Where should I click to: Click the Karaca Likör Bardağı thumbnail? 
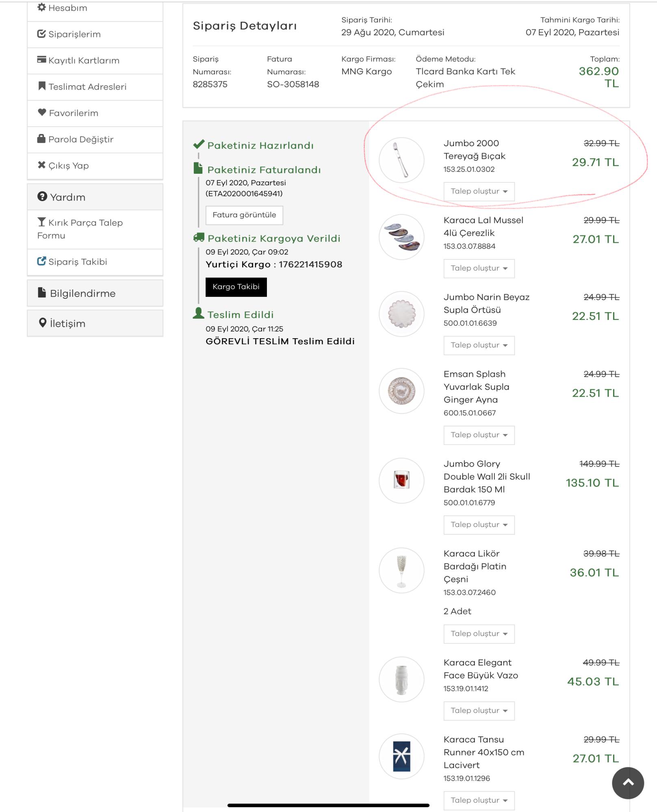[x=401, y=570]
